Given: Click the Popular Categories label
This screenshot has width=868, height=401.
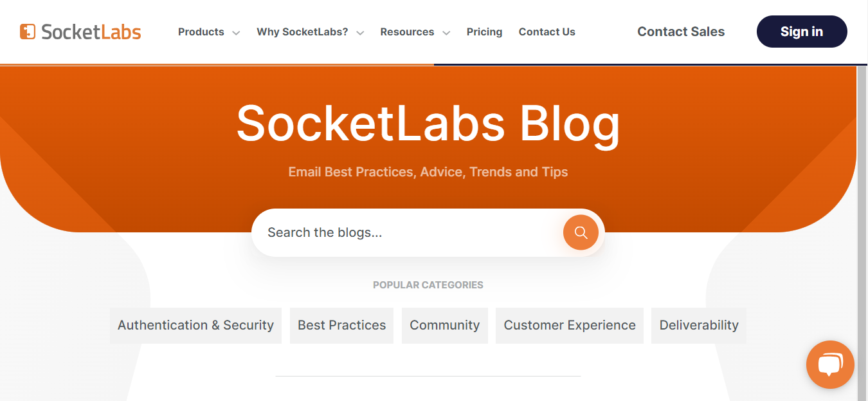Looking at the screenshot, I should (428, 284).
